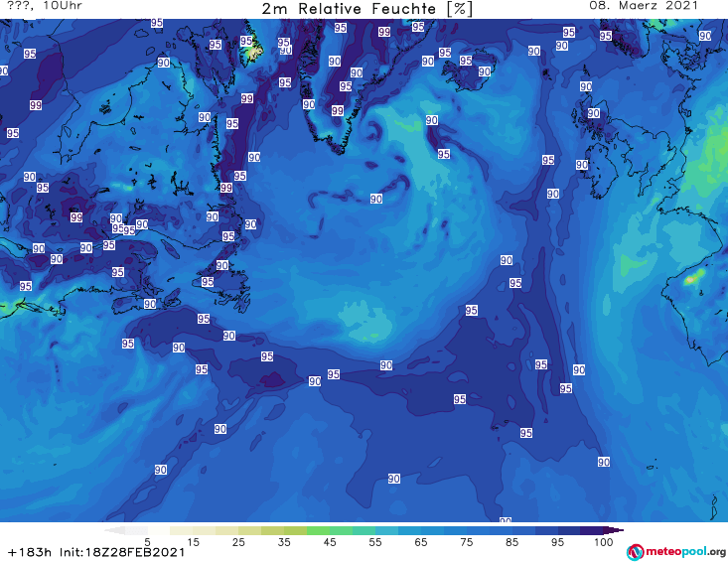Click the color scale label '85'
The width and height of the screenshot is (728, 562).
(x=512, y=542)
